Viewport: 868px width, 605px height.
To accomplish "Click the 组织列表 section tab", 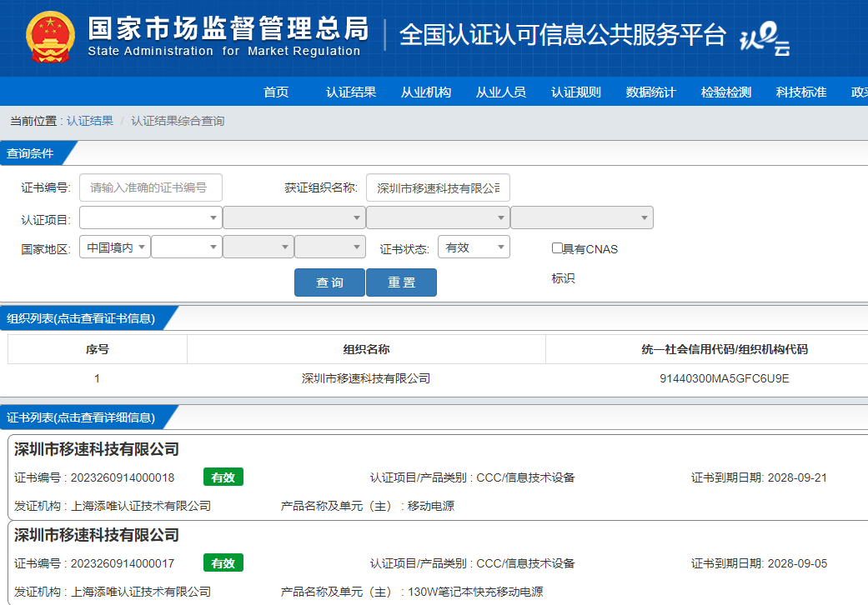I will coord(81,318).
